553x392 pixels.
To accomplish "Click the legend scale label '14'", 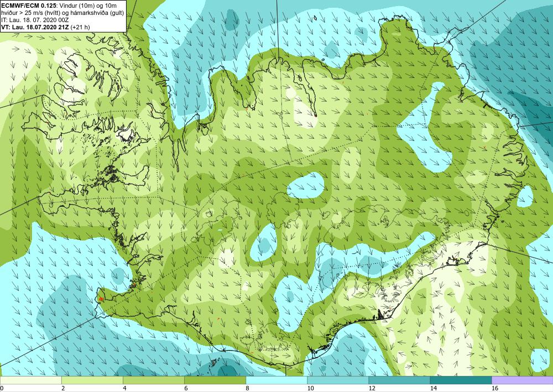I will (x=433, y=389).
